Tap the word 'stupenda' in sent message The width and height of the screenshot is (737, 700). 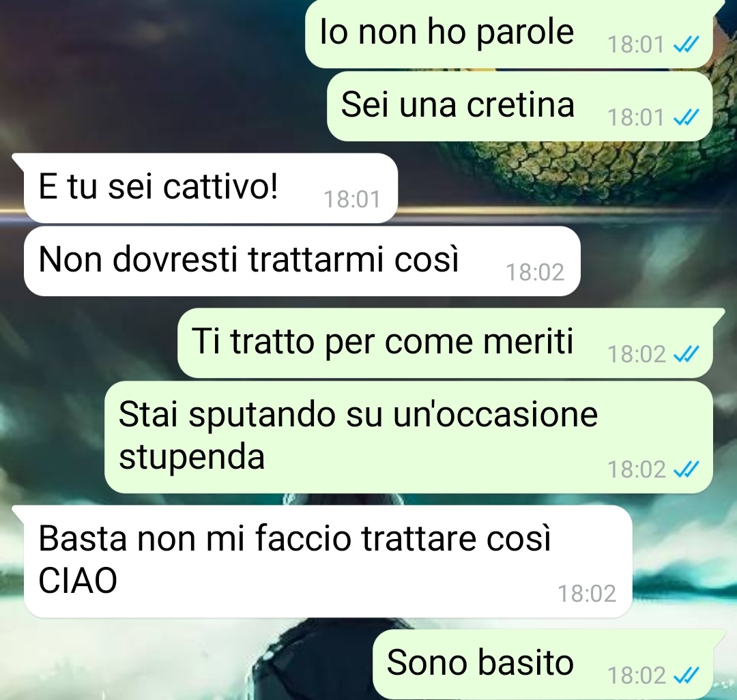pos(192,456)
